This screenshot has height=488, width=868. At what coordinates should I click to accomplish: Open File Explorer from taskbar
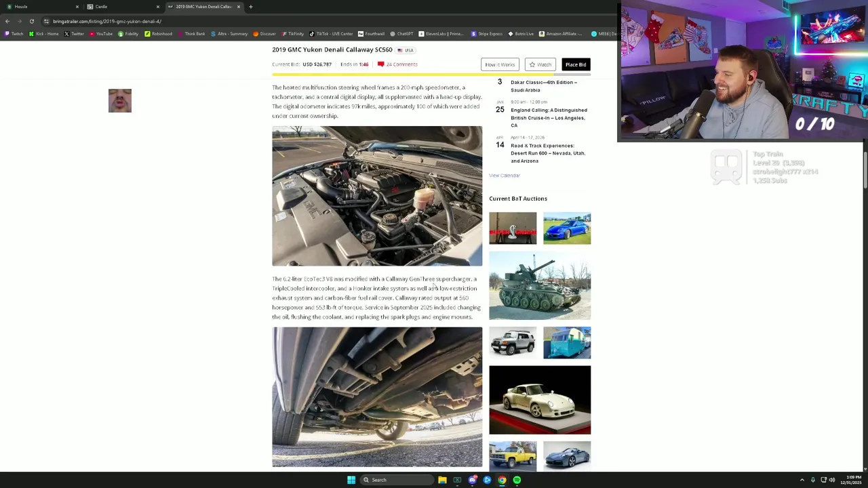(x=442, y=480)
